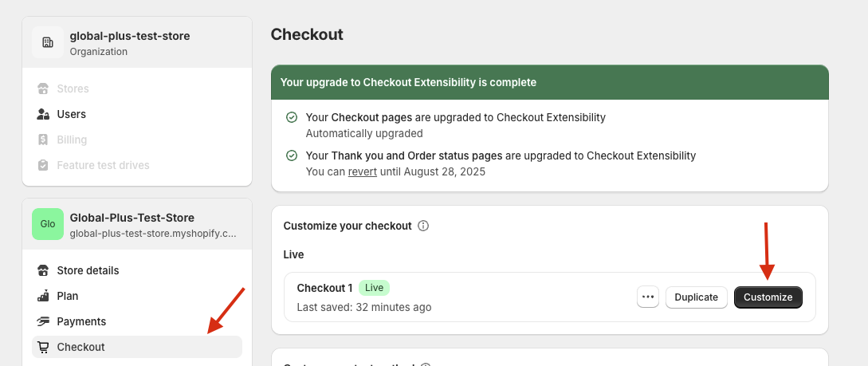
Task: Click the green Glo store avatar
Action: tap(48, 224)
